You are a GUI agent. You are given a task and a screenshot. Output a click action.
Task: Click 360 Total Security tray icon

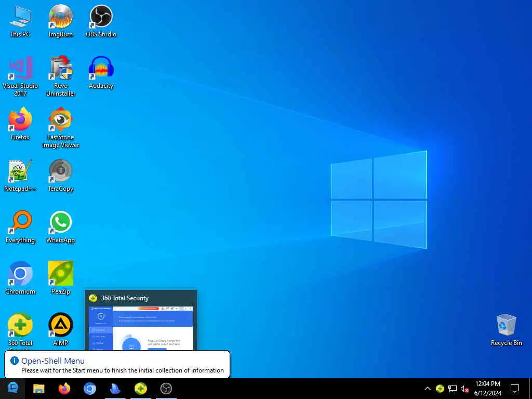tap(440, 389)
